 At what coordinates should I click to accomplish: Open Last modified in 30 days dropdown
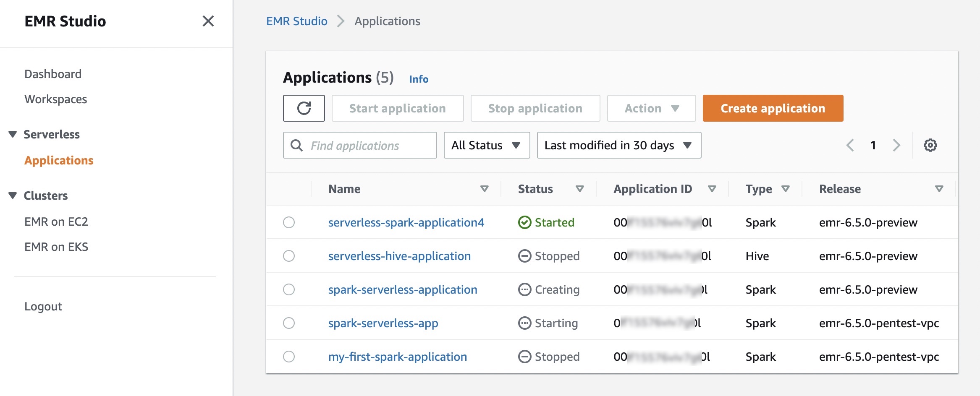click(x=619, y=145)
